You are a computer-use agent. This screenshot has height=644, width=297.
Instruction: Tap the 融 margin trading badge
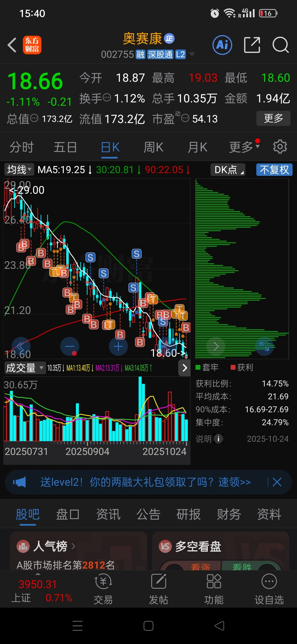pyautogui.click(x=140, y=54)
